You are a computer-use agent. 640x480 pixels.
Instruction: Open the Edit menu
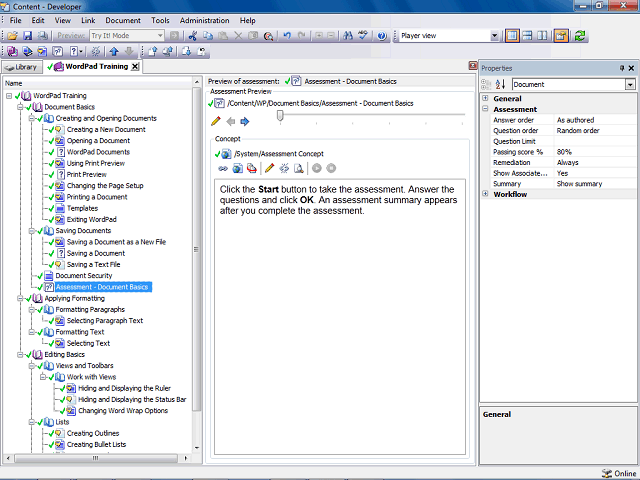coord(38,20)
